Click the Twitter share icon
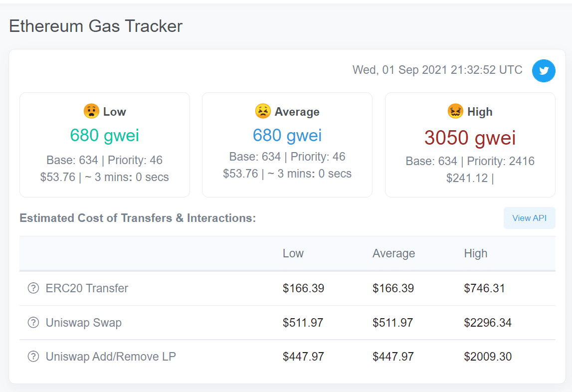 pyautogui.click(x=544, y=71)
